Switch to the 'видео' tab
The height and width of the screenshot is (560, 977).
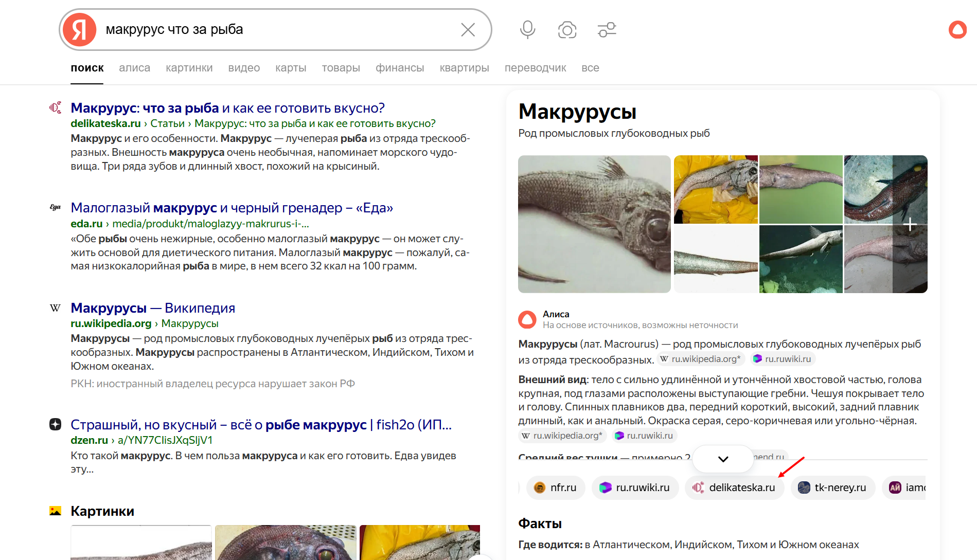click(x=244, y=68)
